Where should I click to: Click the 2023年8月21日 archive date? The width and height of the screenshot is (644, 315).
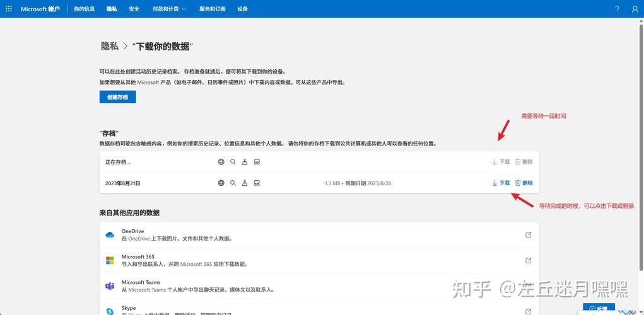(x=123, y=183)
